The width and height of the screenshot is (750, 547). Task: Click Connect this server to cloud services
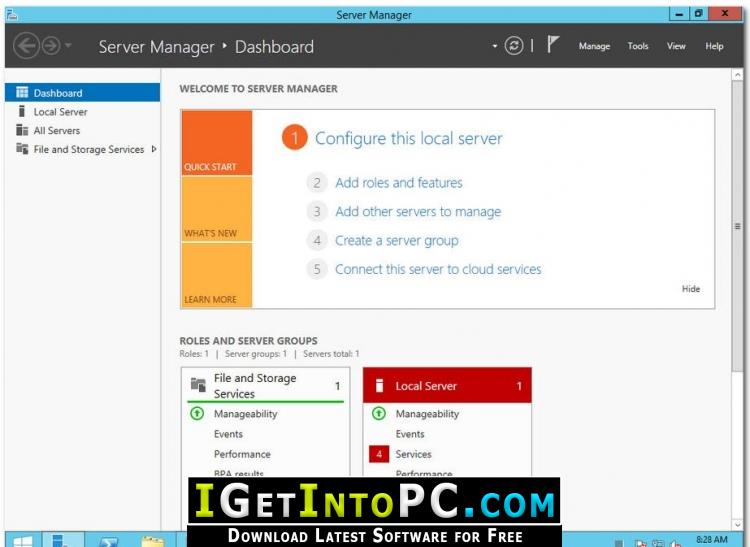[438, 269]
